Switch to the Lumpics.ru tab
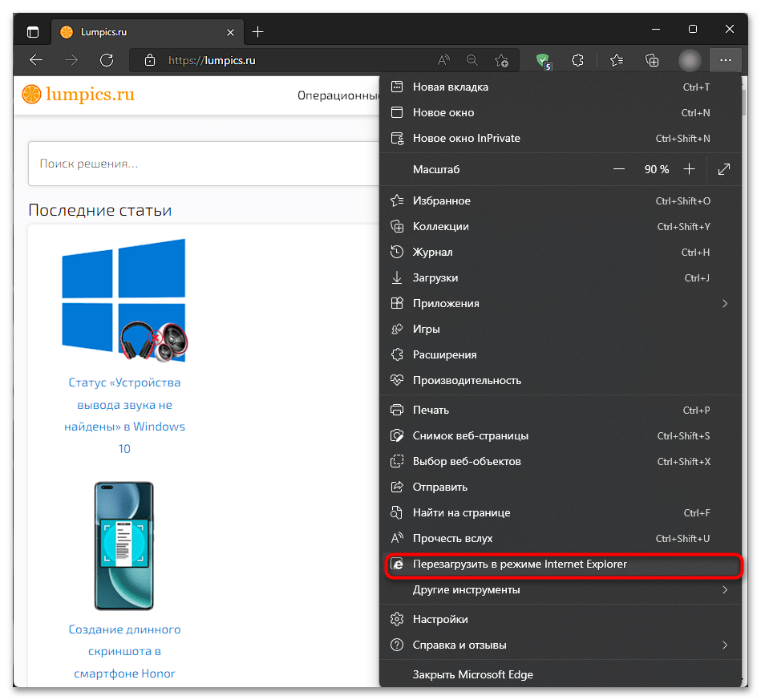The width and height of the screenshot is (761, 700). pyautogui.click(x=147, y=32)
